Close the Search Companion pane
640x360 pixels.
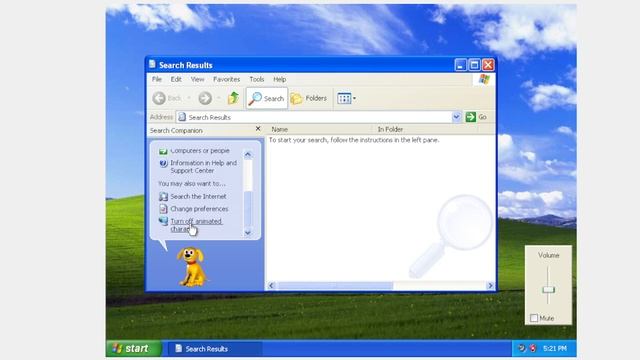coord(258,129)
